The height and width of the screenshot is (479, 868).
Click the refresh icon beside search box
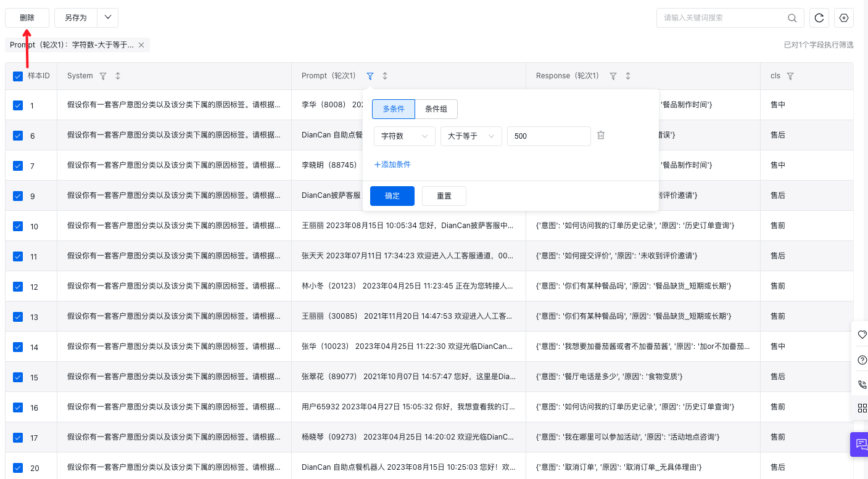pos(819,18)
